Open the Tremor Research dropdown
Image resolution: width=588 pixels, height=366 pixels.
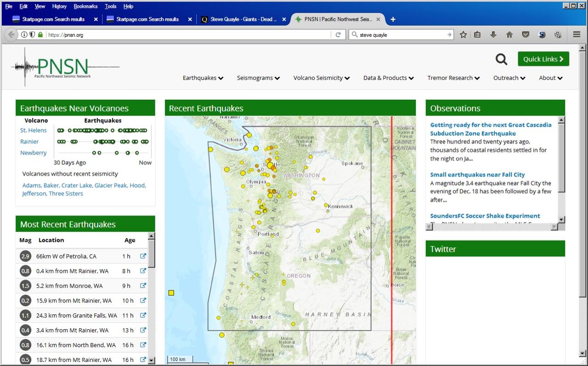453,78
